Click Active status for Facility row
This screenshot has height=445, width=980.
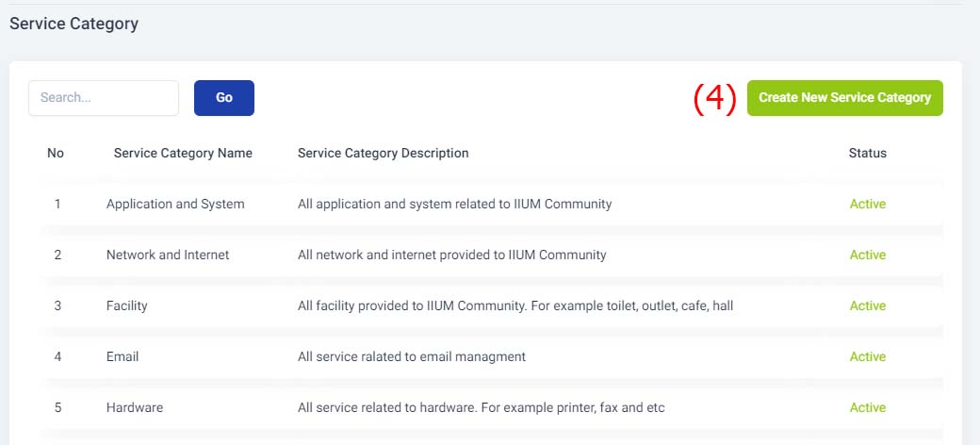(x=868, y=306)
